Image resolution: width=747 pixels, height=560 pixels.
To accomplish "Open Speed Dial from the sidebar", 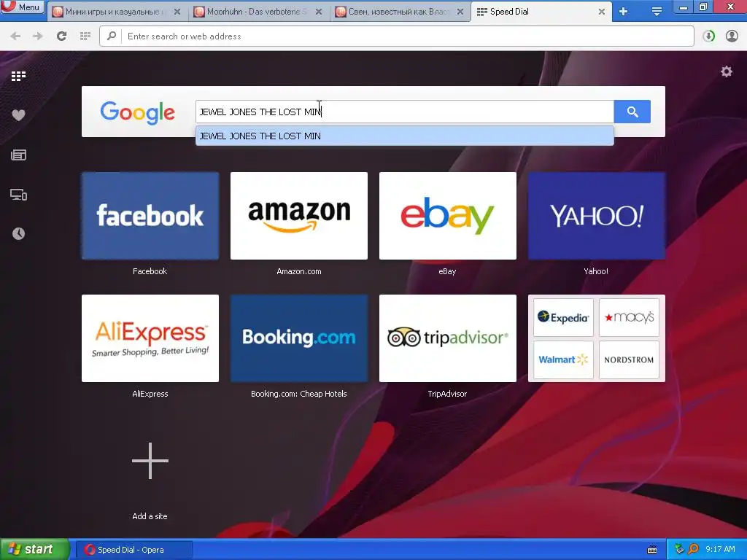I will [x=18, y=76].
